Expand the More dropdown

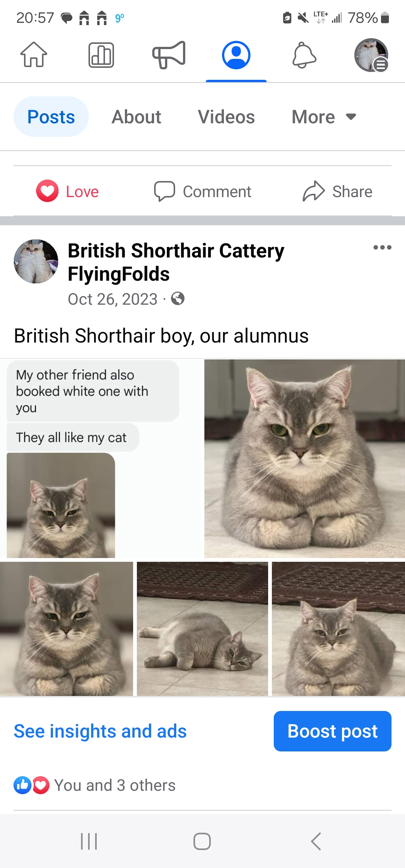324,117
